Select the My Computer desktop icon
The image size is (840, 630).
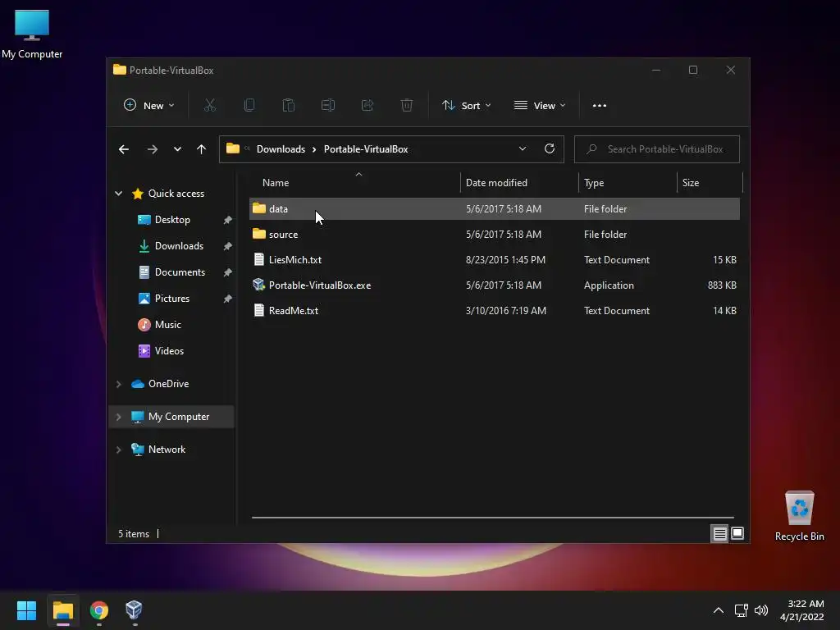32,34
